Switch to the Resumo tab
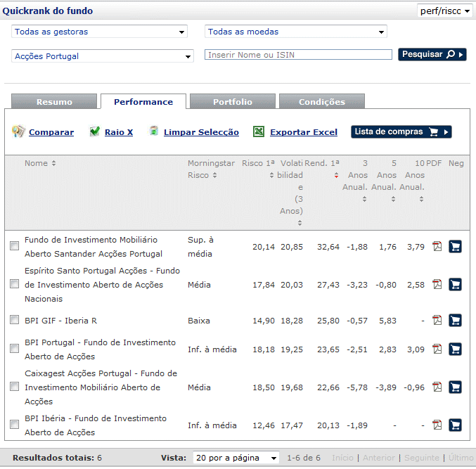476x469 pixels. point(54,101)
